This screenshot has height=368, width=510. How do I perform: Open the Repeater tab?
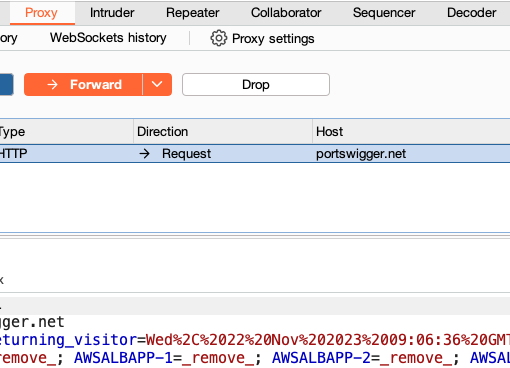coord(193,13)
